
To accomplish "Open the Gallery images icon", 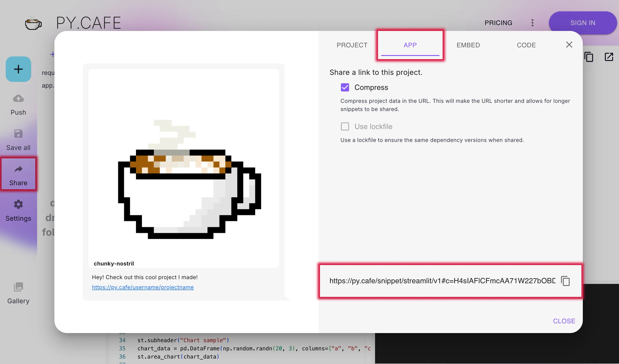I will tap(18, 287).
